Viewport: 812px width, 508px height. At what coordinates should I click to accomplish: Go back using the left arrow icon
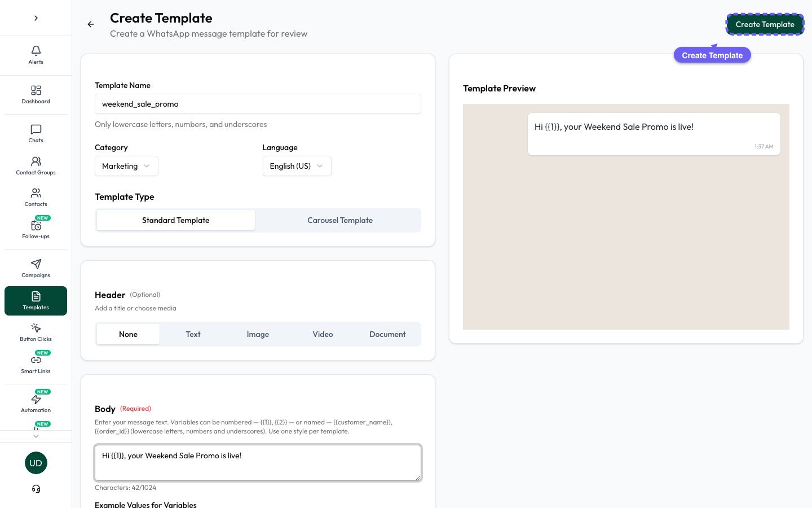[x=91, y=24]
